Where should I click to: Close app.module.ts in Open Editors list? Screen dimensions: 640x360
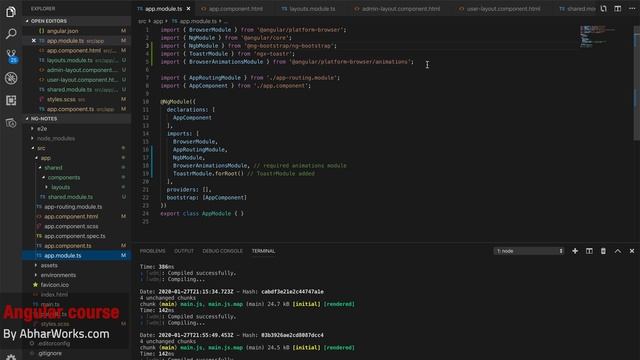[x=34, y=40]
